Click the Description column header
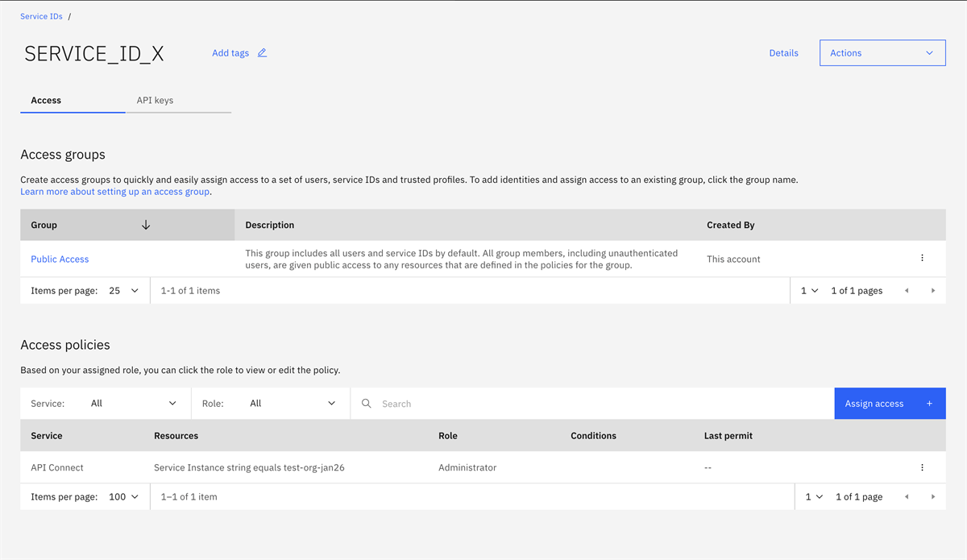The height and width of the screenshot is (560, 967). click(x=270, y=226)
